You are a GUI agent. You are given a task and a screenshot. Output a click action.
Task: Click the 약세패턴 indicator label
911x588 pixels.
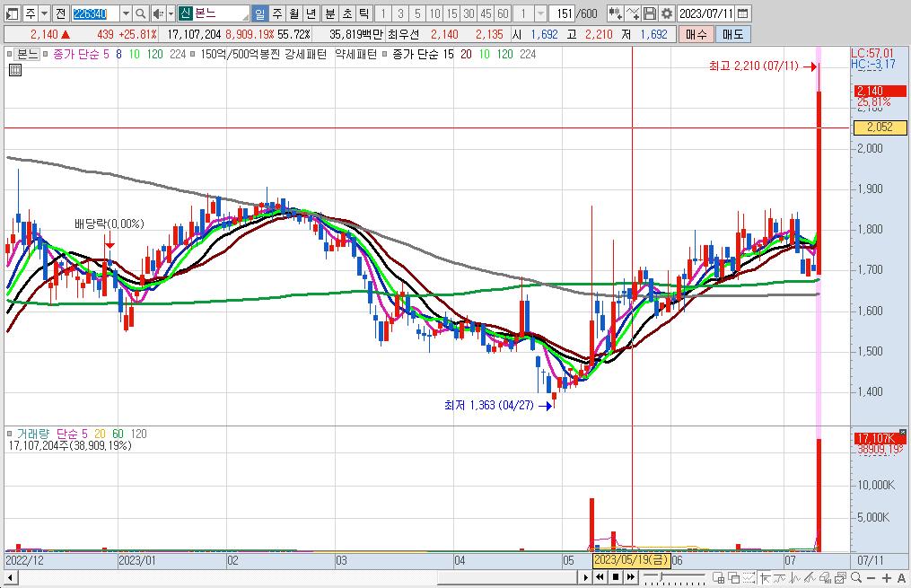coord(355,54)
